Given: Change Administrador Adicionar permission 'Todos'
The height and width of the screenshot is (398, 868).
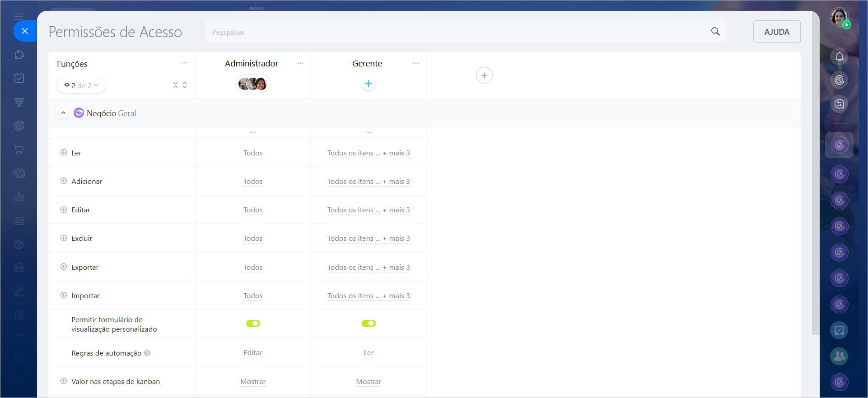Looking at the screenshot, I should [253, 182].
